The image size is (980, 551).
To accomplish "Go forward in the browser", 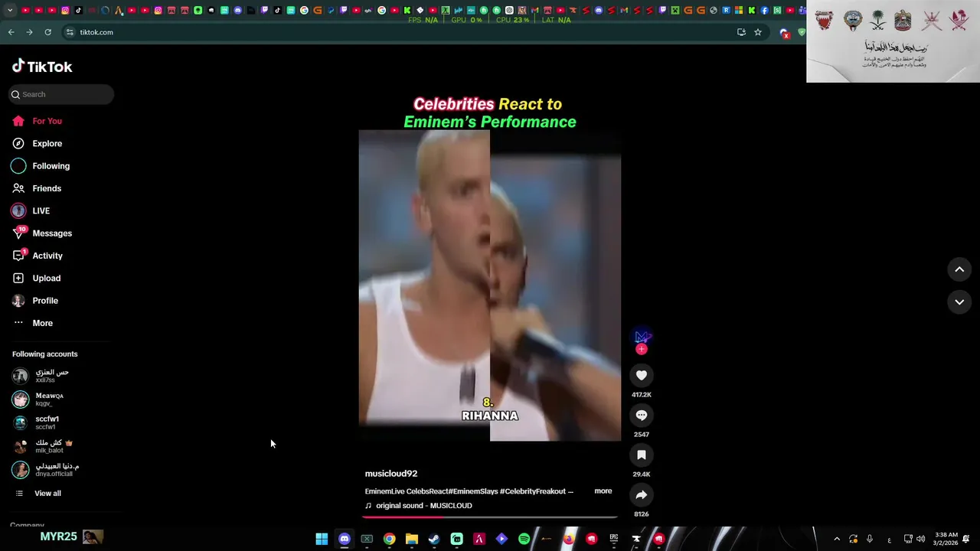I will click(29, 32).
